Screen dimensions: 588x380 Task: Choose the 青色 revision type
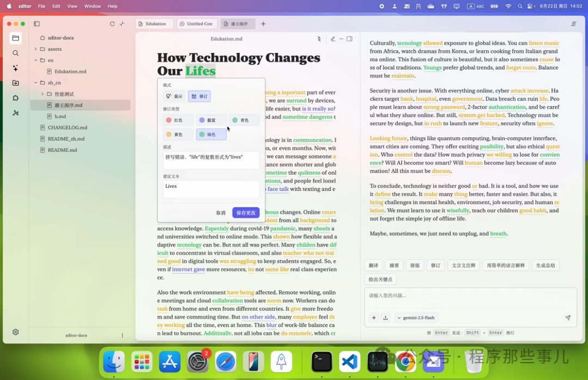[244, 120]
